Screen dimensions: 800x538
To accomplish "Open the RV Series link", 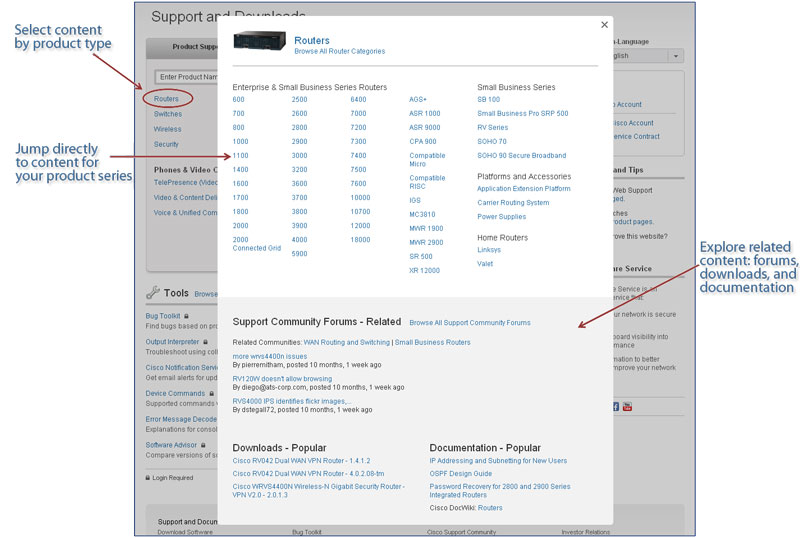I will coord(493,128).
